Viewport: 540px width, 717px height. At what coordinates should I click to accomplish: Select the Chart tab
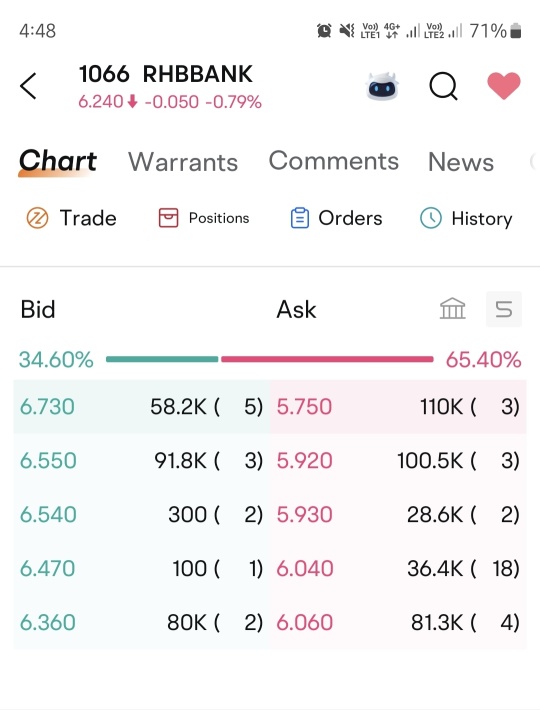tap(58, 161)
